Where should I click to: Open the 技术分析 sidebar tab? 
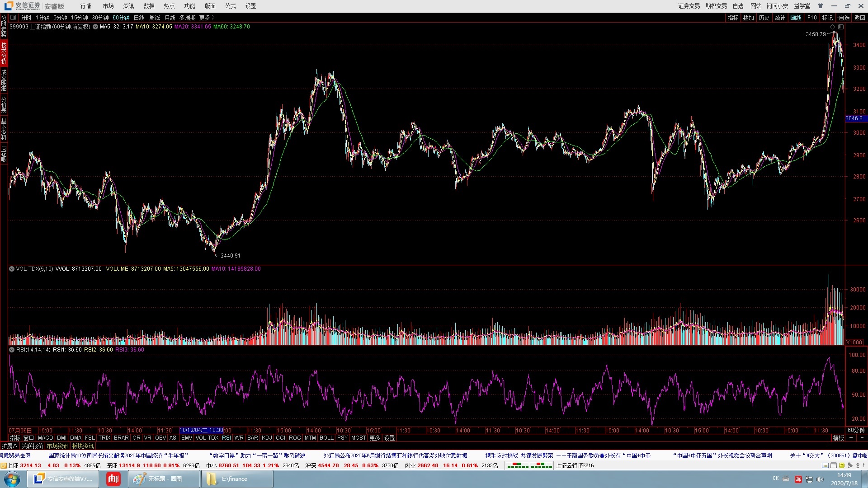tap(4, 53)
